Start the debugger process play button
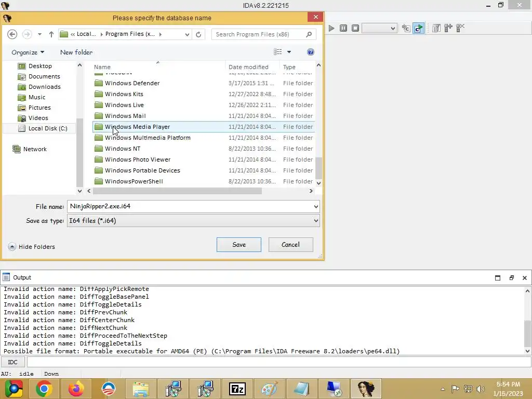532x399 pixels. point(331,28)
